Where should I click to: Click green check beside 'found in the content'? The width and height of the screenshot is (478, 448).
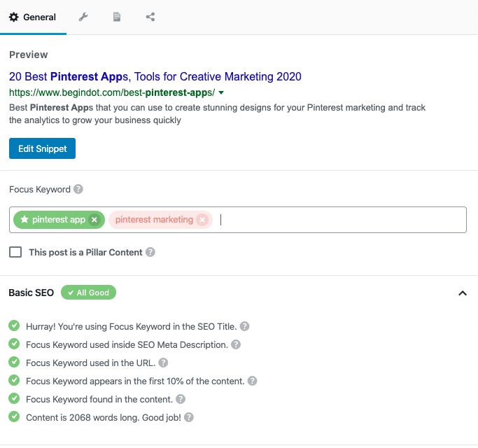coord(14,398)
